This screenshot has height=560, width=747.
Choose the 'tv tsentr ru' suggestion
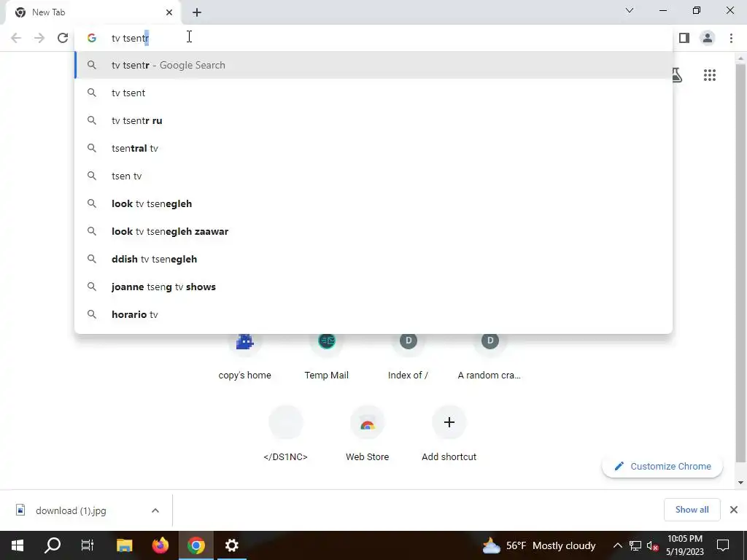click(x=373, y=120)
